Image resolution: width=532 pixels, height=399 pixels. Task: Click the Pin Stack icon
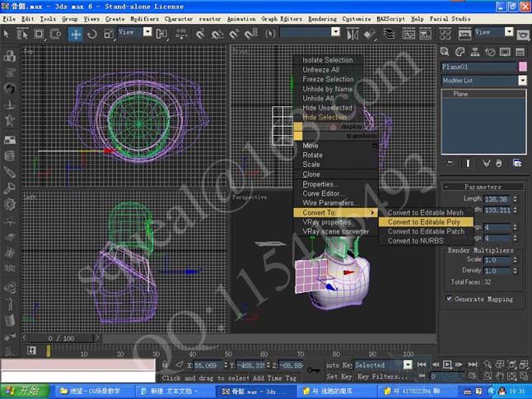point(450,164)
